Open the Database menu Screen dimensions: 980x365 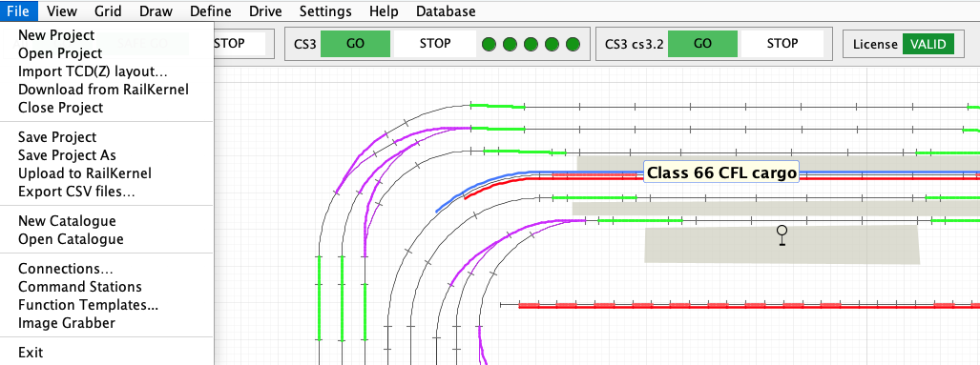pos(446,11)
